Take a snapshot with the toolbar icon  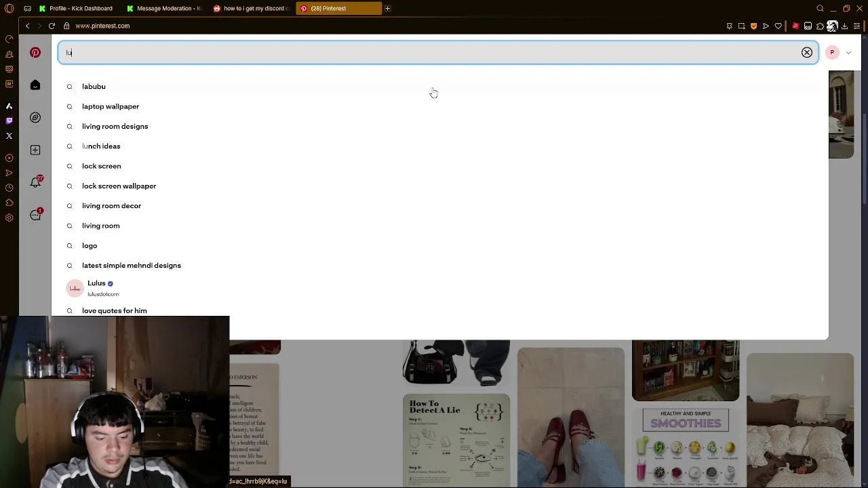pos(741,26)
